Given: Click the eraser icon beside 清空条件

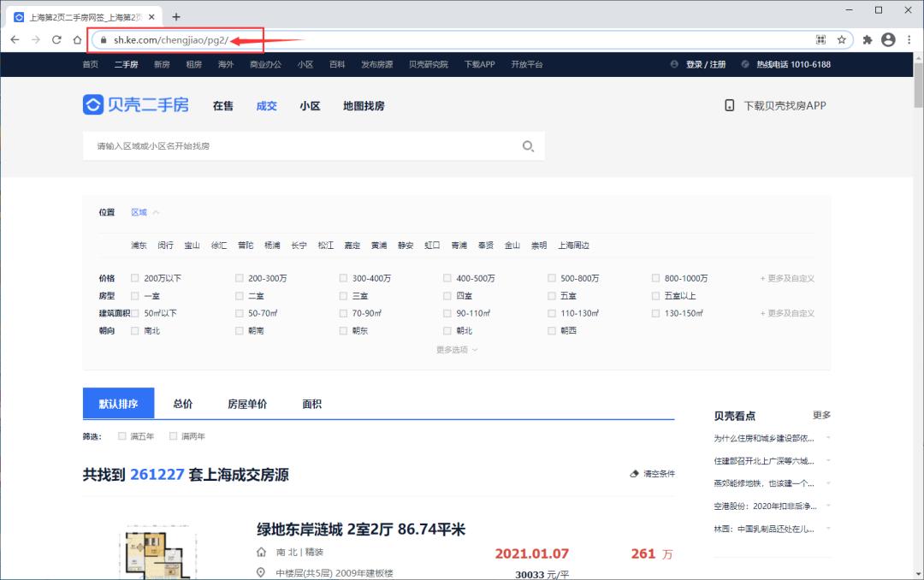Looking at the screenshot, I should (634, 473).
